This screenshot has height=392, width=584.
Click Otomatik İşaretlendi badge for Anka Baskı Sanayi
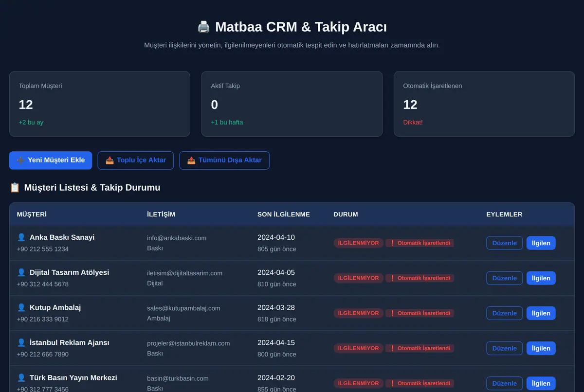[420, 243]
